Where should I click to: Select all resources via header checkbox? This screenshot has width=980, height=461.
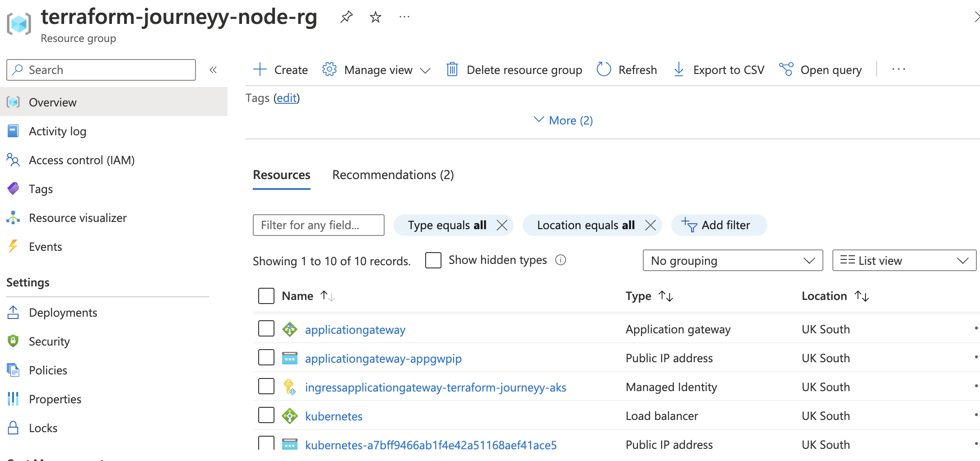point(266,296)
